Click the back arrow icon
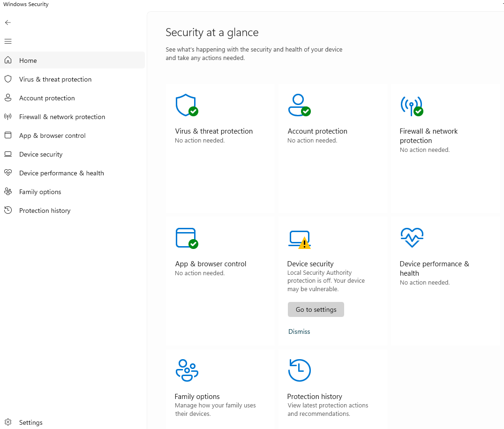The height and width of the screenshot is (429, 504). [x=8, y=23]
